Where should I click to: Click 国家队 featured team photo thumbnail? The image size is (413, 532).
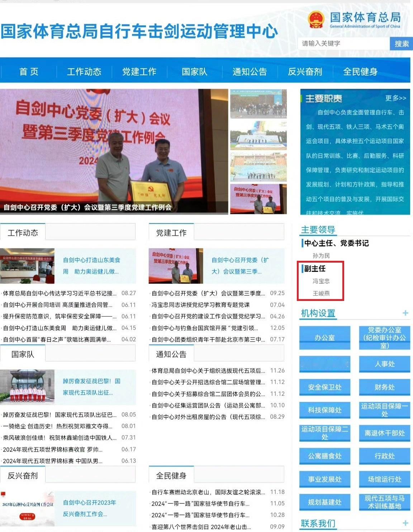27,387
